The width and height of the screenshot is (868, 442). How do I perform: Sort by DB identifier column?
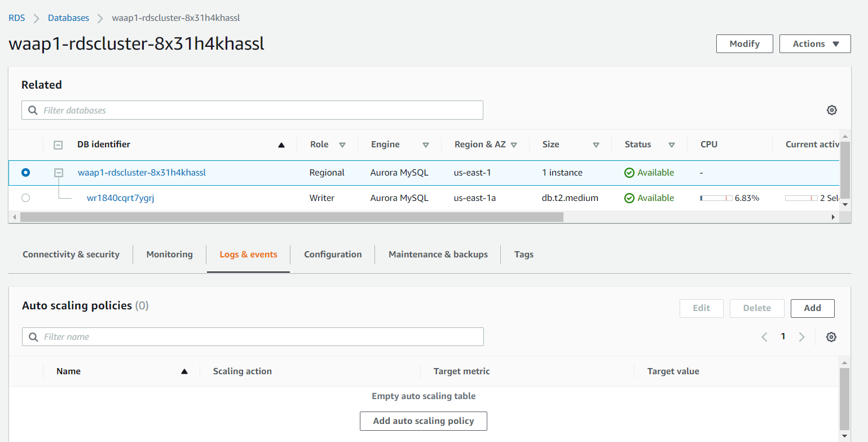[281, 145]
